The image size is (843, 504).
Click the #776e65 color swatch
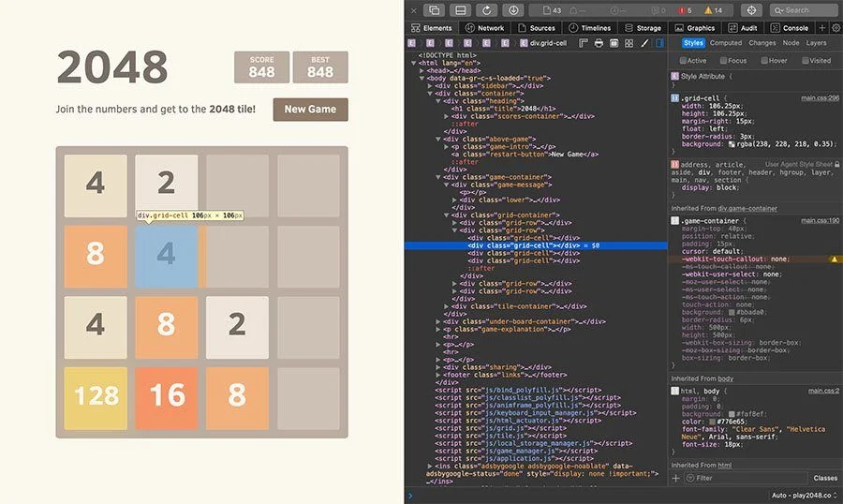(713, 422)
